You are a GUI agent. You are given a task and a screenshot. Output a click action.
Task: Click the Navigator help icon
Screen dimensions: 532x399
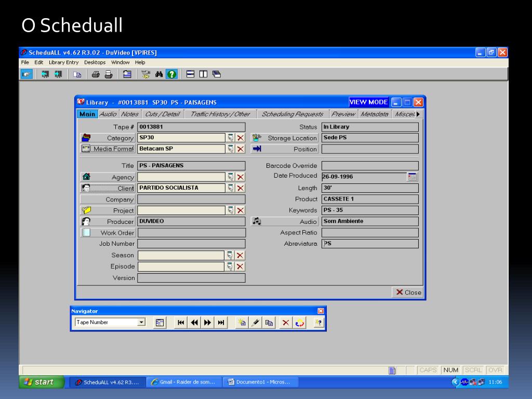point(318,323)
